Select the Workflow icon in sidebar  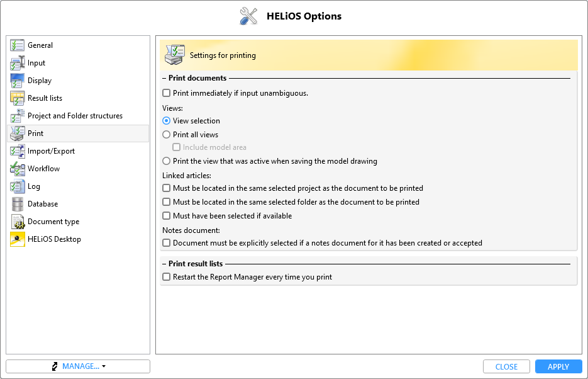[x=17, y=169]
